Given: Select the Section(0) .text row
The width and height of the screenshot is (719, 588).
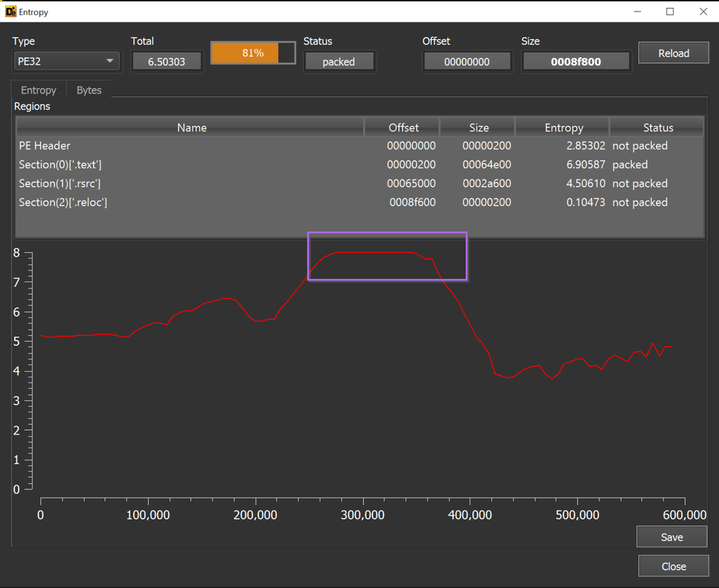Looking at the screenshot, I should (x=191, y=165).
